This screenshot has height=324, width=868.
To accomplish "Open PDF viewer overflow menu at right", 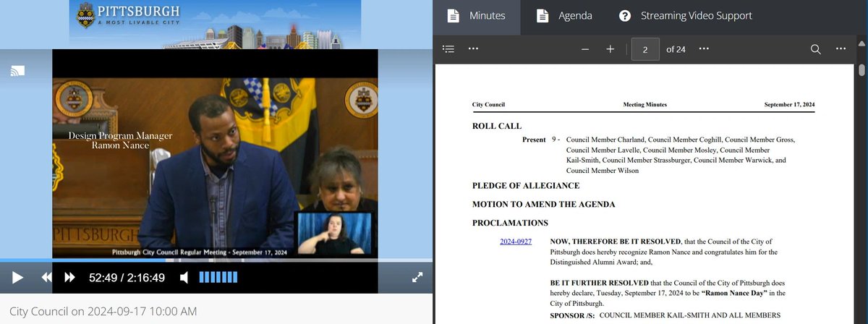I will click(x=841, y=49).
